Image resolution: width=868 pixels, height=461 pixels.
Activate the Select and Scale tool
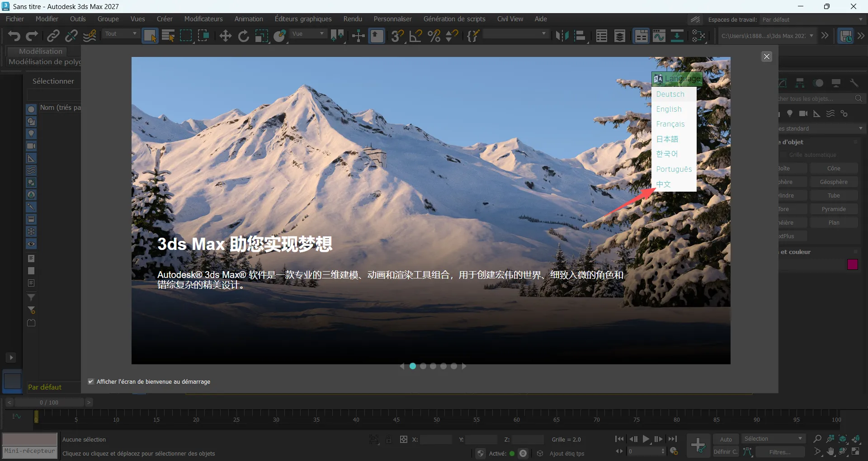262,36
